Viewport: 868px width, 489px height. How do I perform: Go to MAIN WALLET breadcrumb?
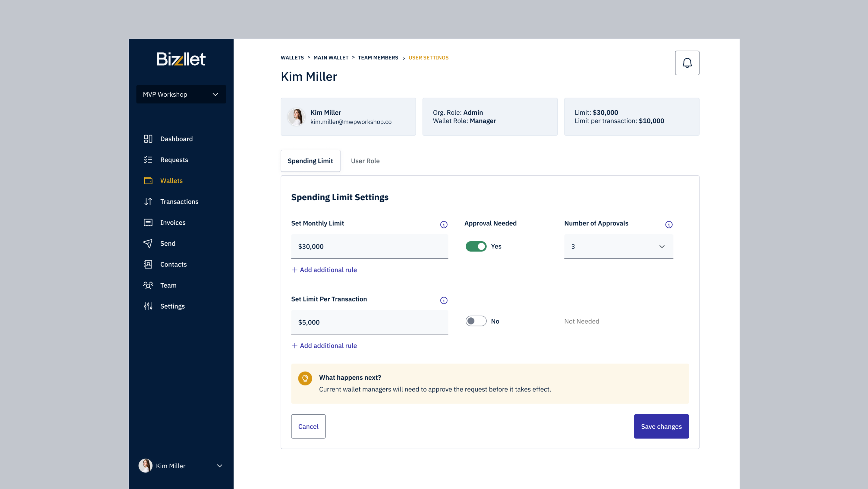coord(331,58)
